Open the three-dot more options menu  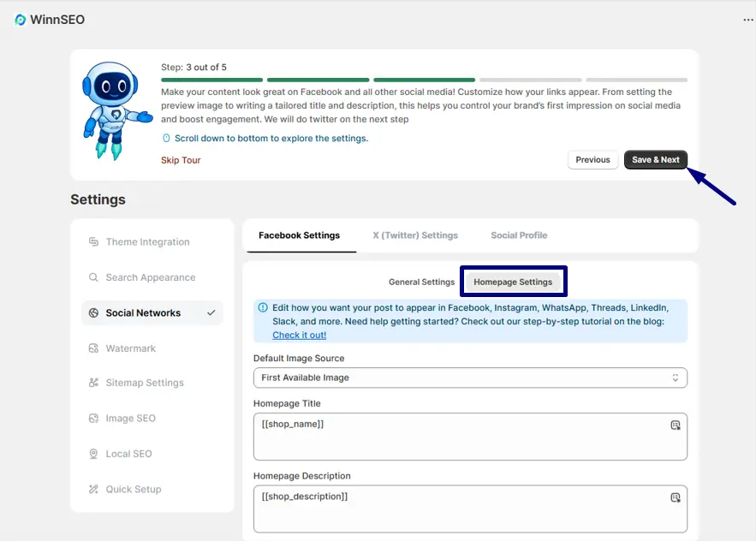click(747, 20)
